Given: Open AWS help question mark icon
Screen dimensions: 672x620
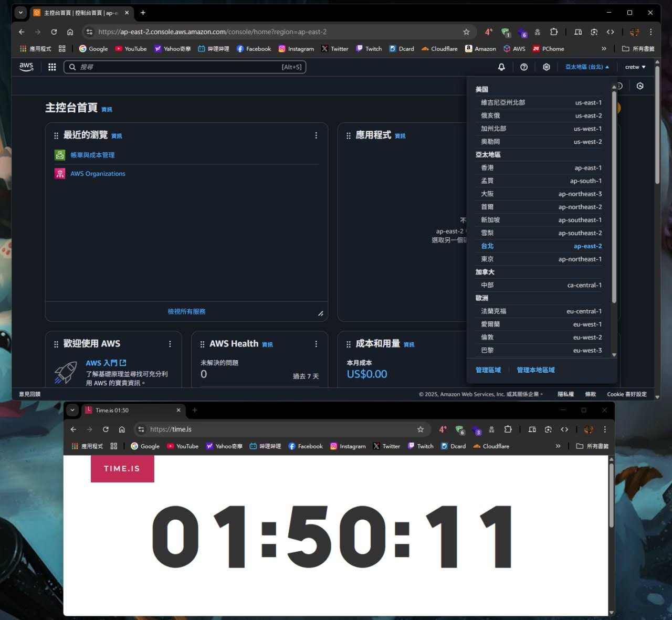Looking at the screenshot, I should click(524, 67).
